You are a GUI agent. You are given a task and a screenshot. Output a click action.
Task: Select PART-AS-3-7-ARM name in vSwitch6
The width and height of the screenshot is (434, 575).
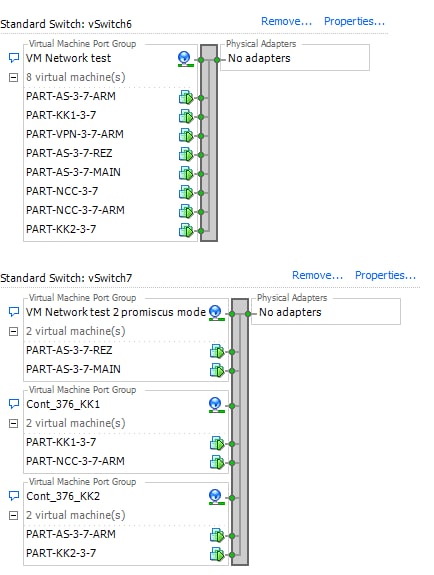tap(71, 96)
